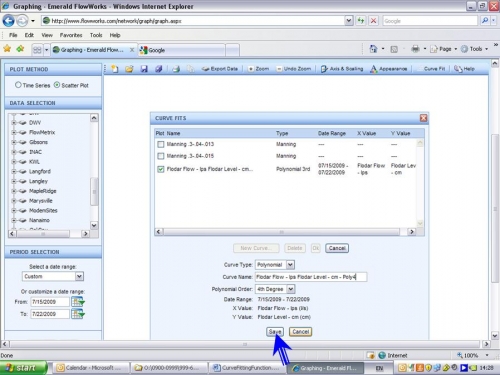
Task: Click calendar icon beside From date
Action: click(x=78, y=302)
